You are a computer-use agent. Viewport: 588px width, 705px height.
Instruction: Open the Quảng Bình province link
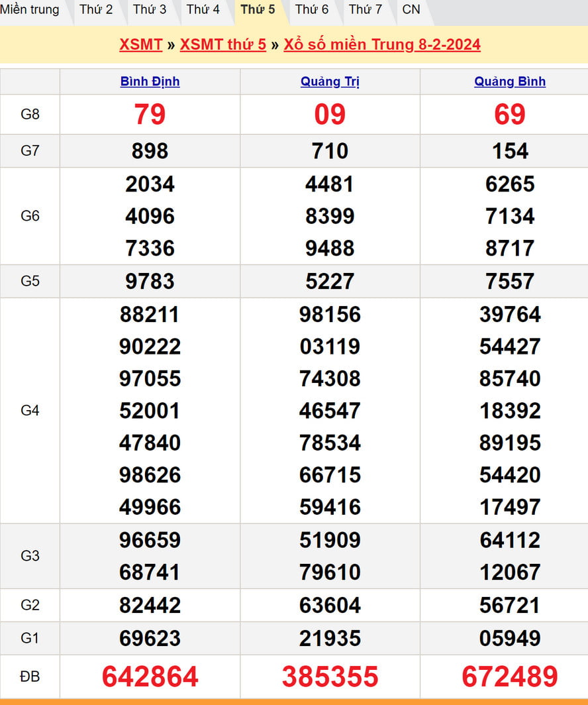[x=510, y=81]
